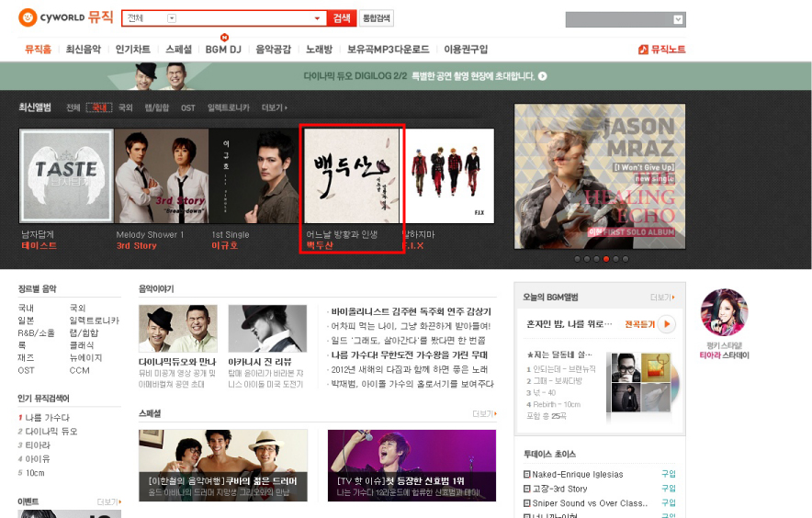The width and height of the screenshot is (812, 518).
Task: Open article 바이올리니스트 김주현 독주회 연주 감상기
Action: 412,312
